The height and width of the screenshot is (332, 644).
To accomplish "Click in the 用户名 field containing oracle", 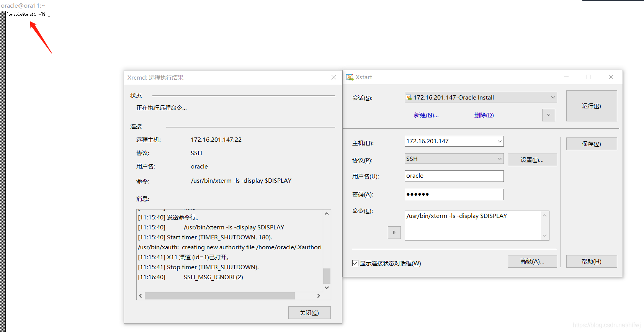I will click(454, 176).
